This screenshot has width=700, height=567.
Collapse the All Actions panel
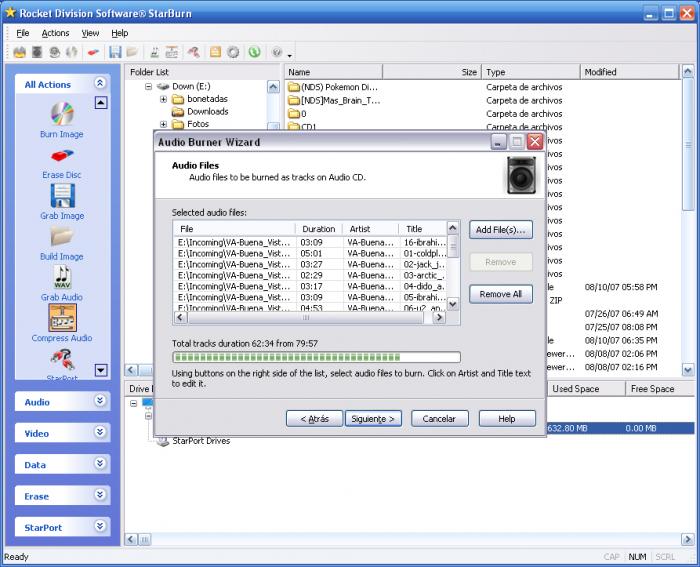point(100,84)
